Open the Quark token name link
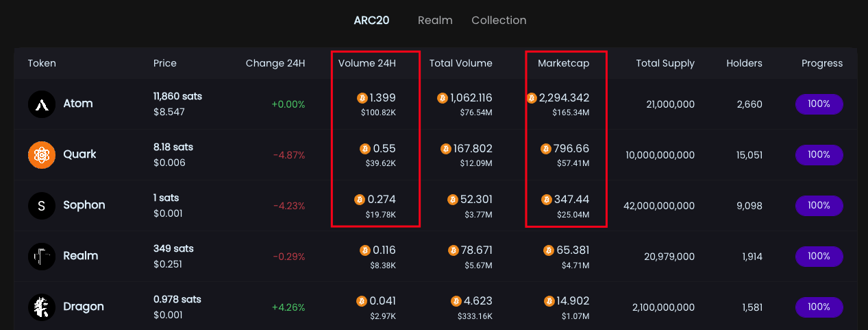 pyautogui.click(x=79, y=154)
